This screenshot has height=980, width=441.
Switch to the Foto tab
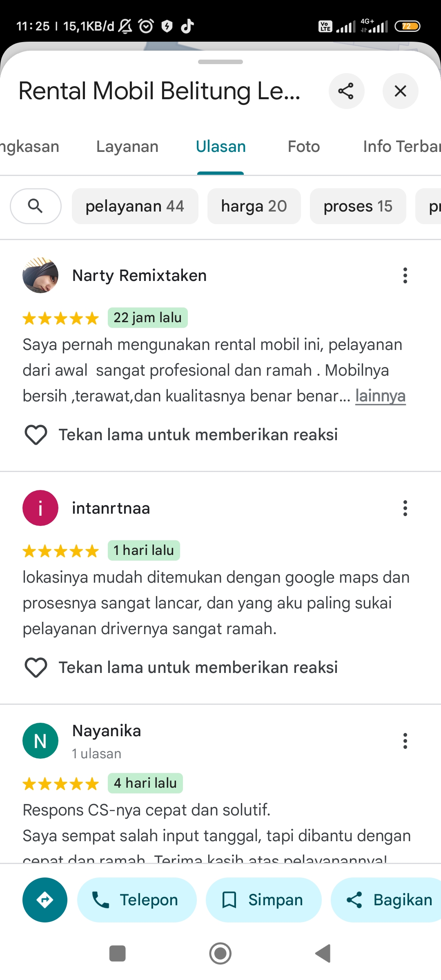[x=304, y=147]
